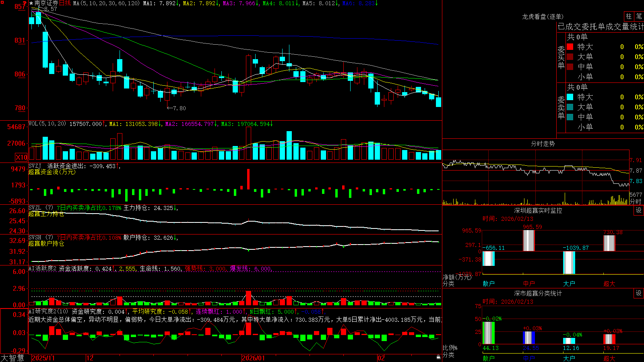
Task: Click the 超赢主力持仓 label
Action: 46,214
